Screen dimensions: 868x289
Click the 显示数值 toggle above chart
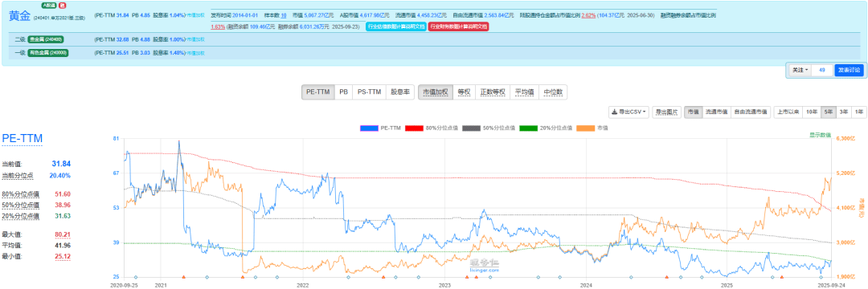coord(820,135)
